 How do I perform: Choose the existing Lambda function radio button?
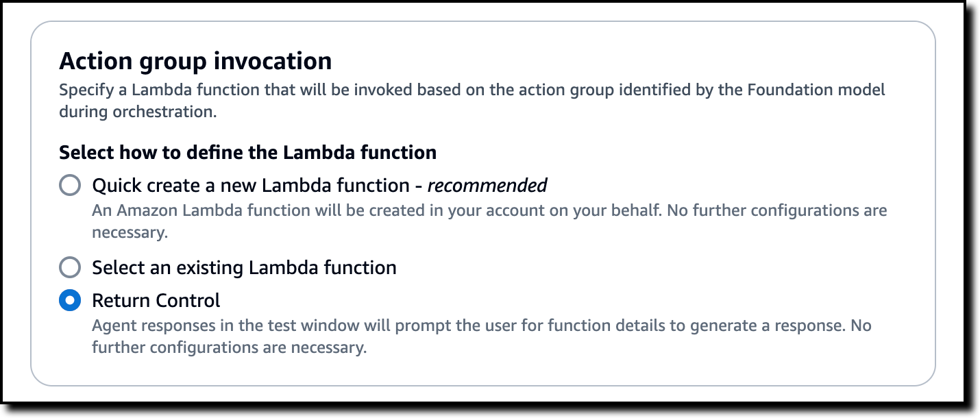pyautogui.click(x=70, y=267)
